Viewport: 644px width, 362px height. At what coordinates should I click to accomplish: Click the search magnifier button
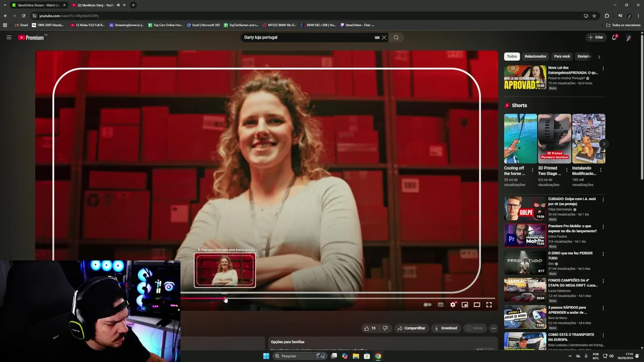click(x=396, y=37)
